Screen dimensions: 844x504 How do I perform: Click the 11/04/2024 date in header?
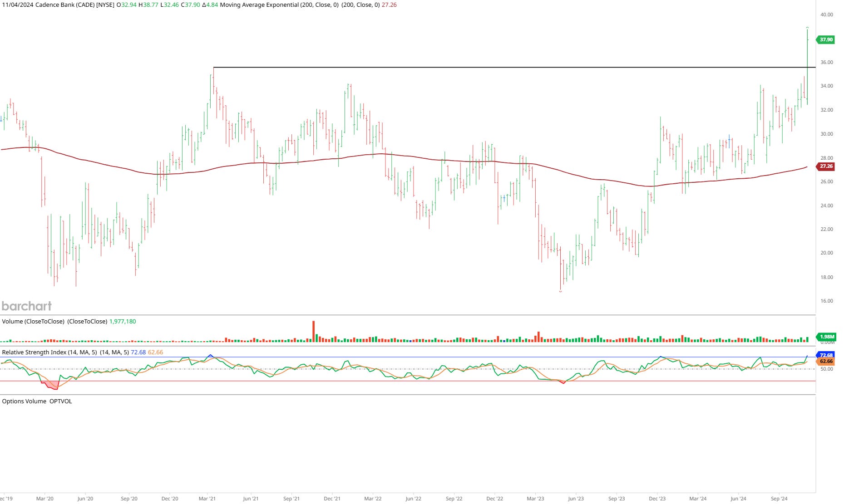18,5
